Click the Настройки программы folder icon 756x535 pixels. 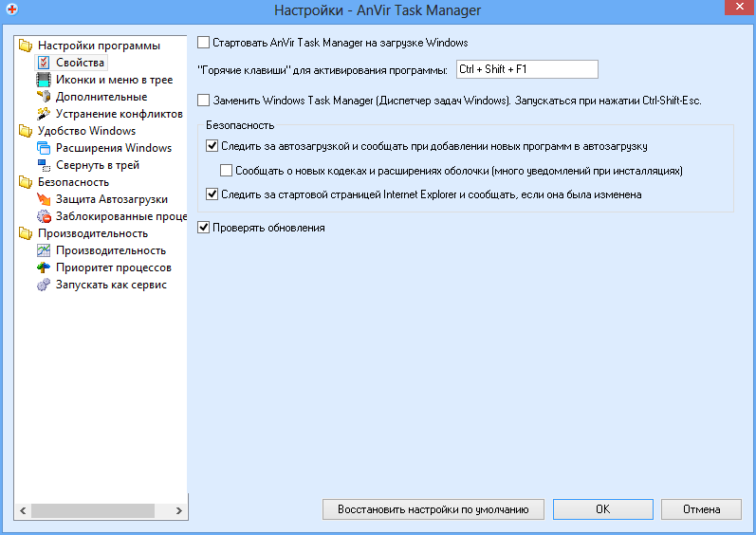(x=26, y=46)
